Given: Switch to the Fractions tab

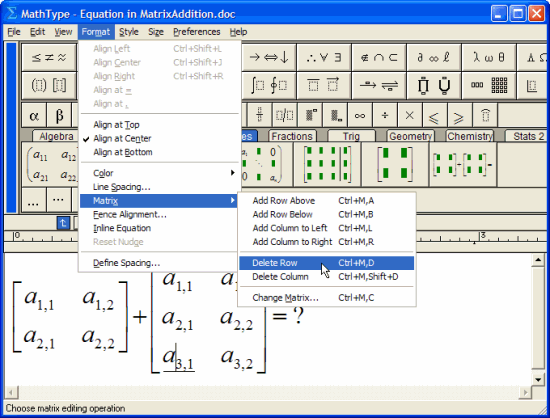Looking at the screenshot, I should [x=292, y=136].
